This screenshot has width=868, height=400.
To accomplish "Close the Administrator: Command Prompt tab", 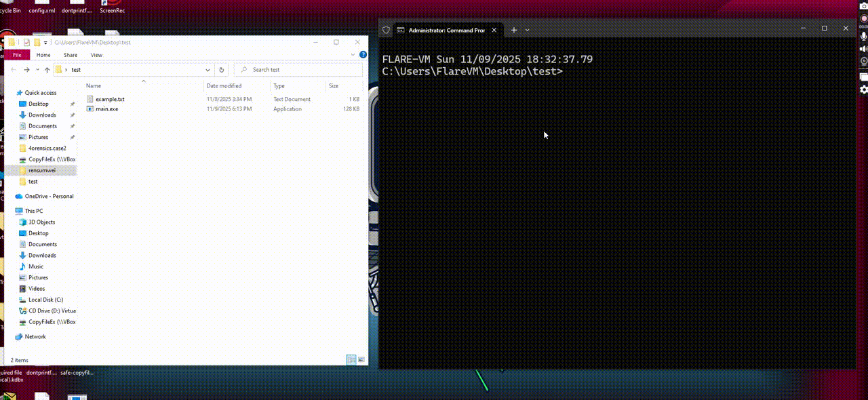I will point(494,30).
